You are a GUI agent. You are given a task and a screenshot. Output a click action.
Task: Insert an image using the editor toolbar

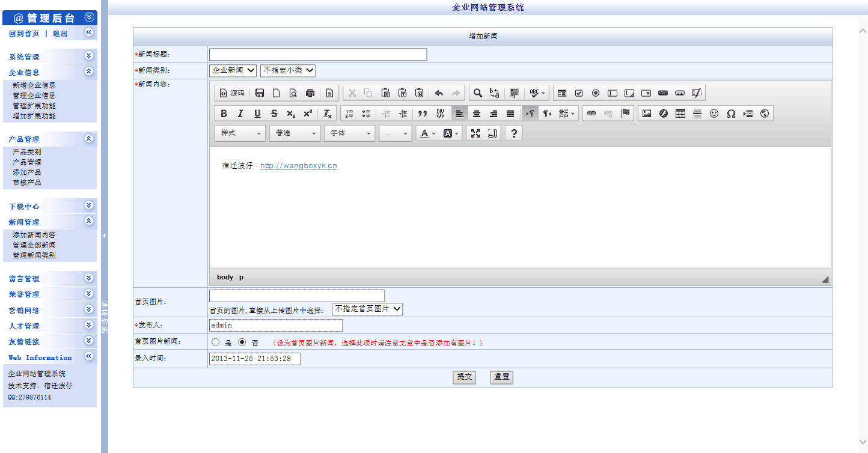pyautogui.click(x=647, y=114)
